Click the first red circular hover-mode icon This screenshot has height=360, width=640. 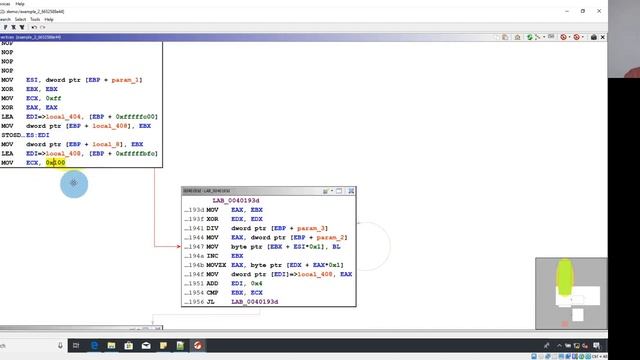coord(564,37)
